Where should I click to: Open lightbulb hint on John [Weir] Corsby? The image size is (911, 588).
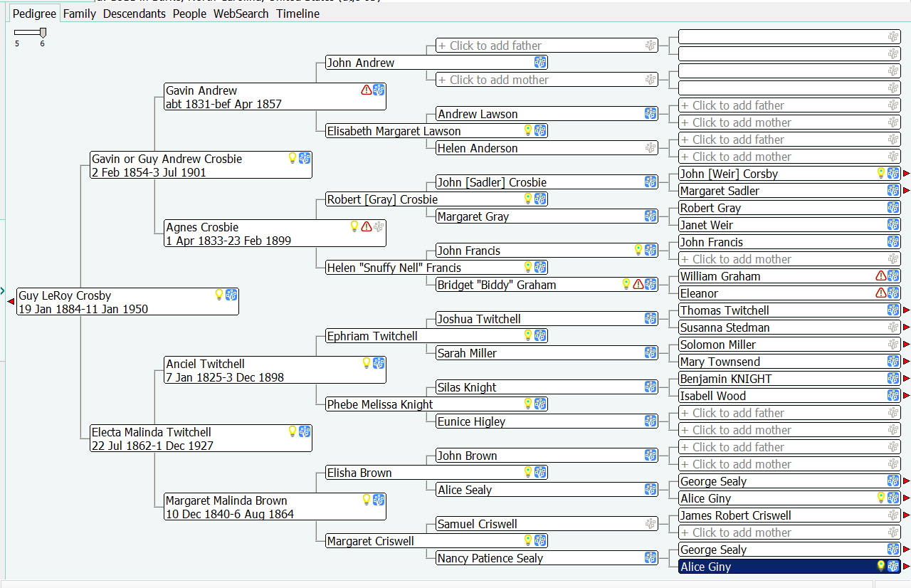pyautogui.click(x=881, y=173)
